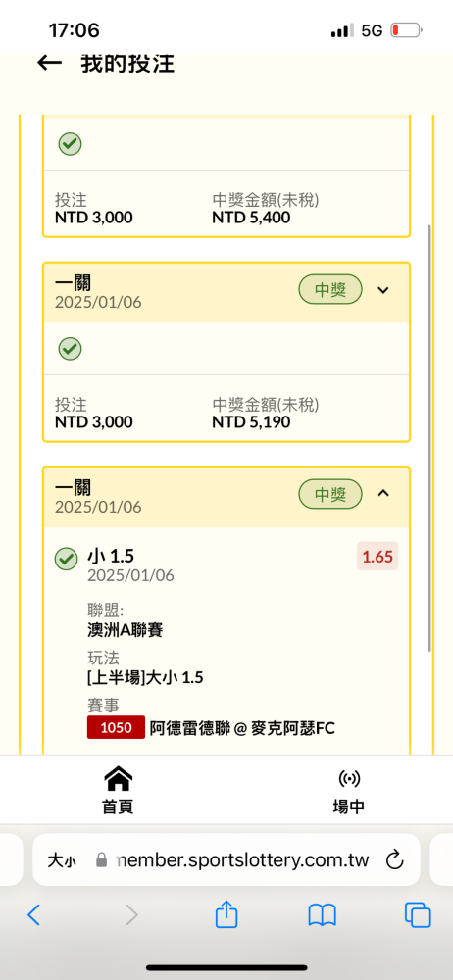Reload the page with Safari's refresh icon
This screenshot has width=453, height=980.
(394, 860)
